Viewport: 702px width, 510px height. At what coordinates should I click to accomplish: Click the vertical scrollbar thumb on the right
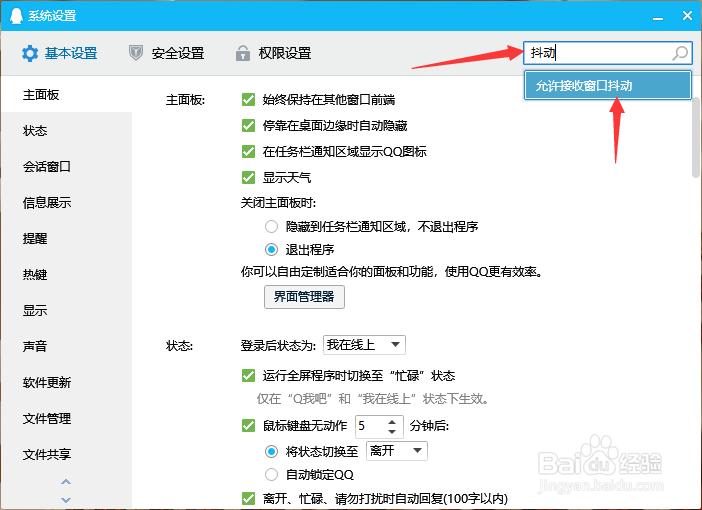tap(696, 137)
